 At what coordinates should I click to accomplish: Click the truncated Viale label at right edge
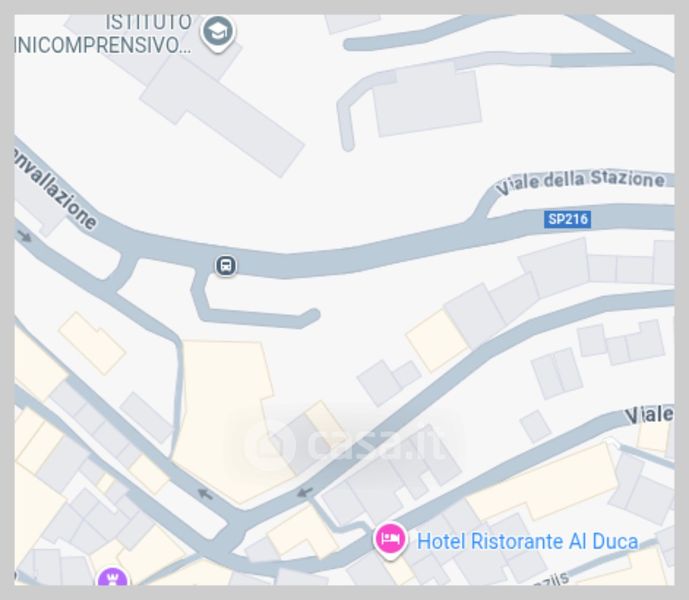pyautogui.click(x=649, y=415)
